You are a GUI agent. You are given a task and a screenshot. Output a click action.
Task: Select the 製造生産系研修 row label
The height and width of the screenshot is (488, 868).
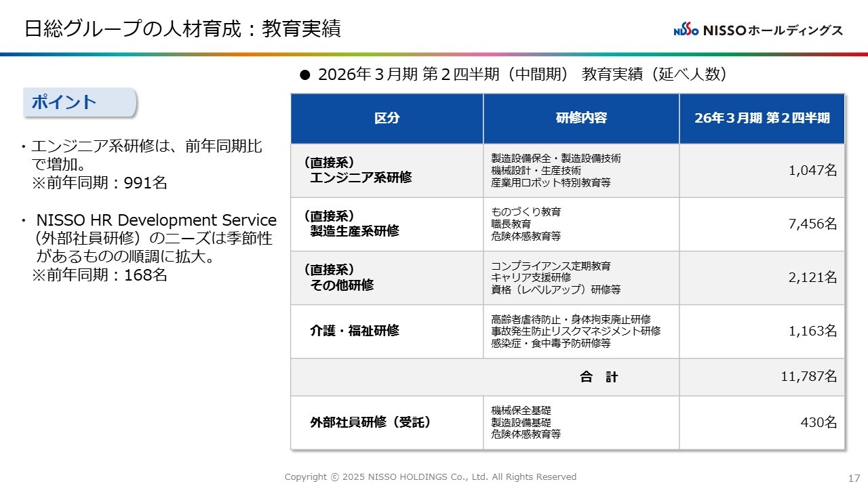(x=354, y=231)
